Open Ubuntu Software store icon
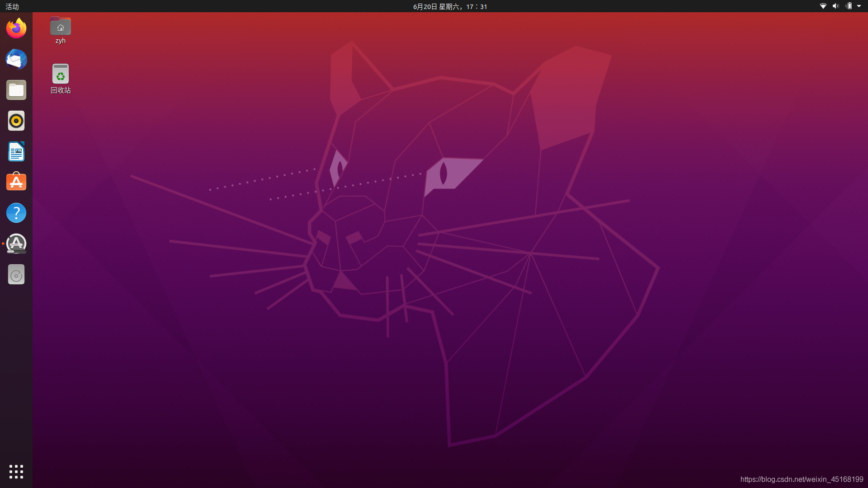 click(16, 182)
